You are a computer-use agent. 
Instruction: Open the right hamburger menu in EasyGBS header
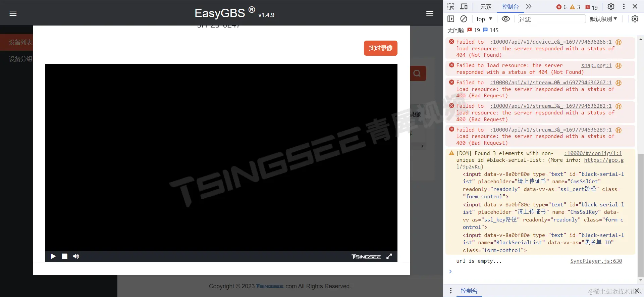tap(430, 14)
